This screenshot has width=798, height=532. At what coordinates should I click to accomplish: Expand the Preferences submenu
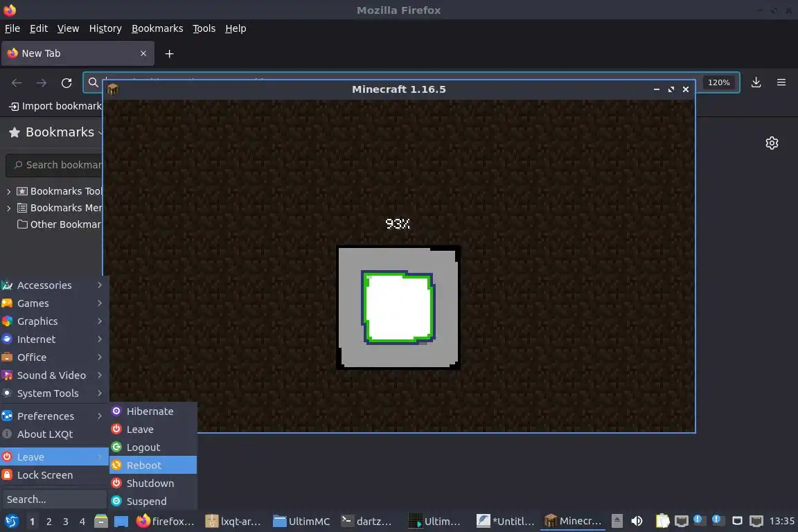55,416
